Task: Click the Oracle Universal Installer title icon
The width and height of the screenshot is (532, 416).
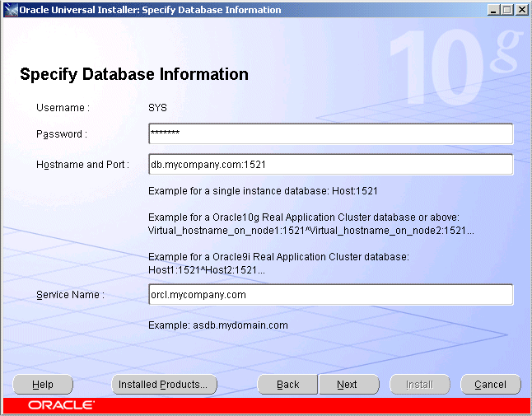Action: [10, 10]
